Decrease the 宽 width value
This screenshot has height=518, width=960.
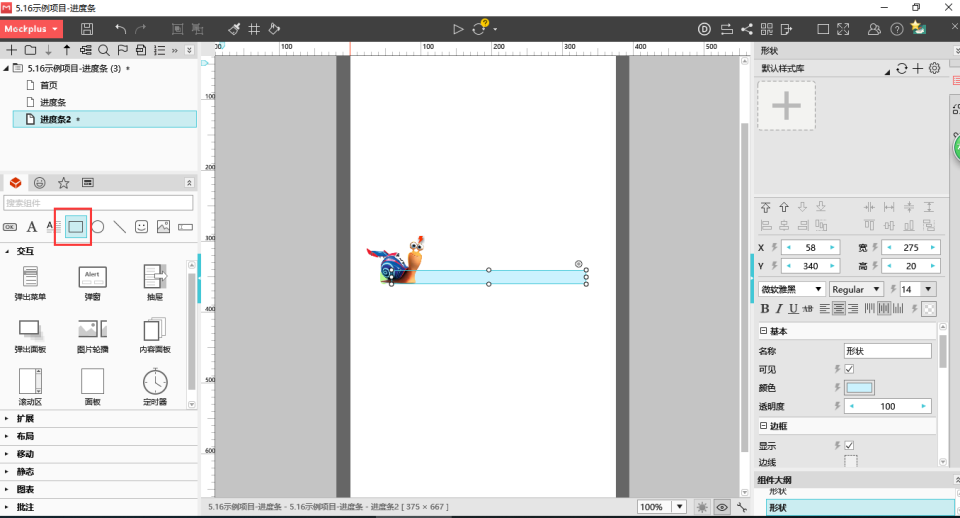889,247
